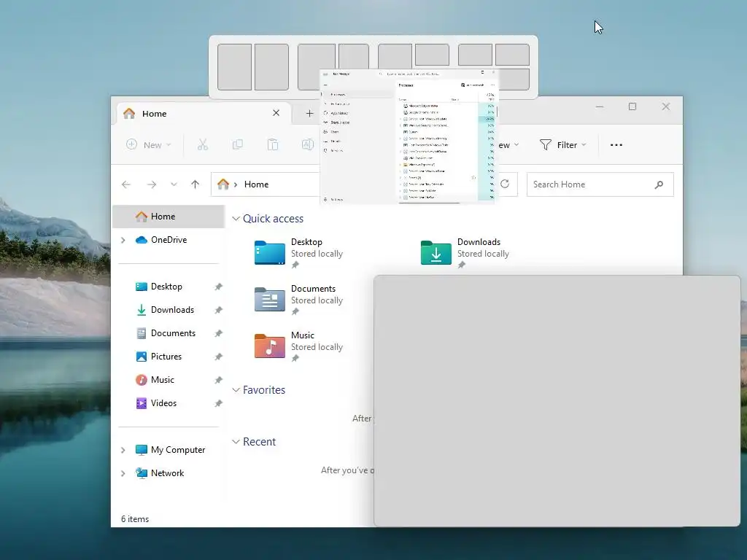The width and height of the screenshot is (747, 560).
Task: Open the Desktop folder in Quick access
Action: [298, 253]
